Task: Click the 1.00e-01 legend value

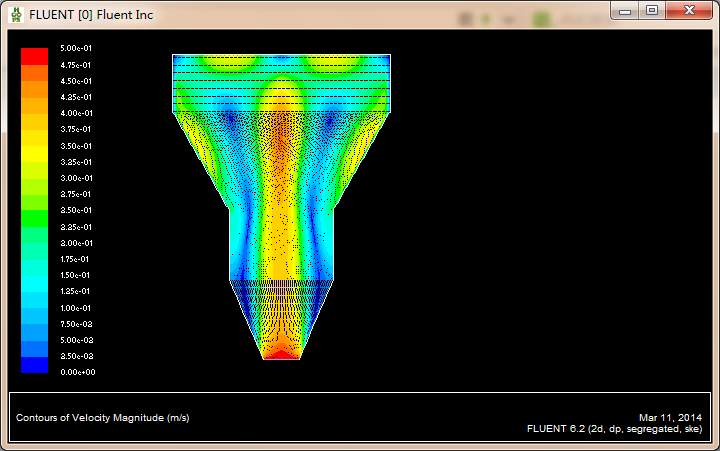Action: (x=75, y=308)
